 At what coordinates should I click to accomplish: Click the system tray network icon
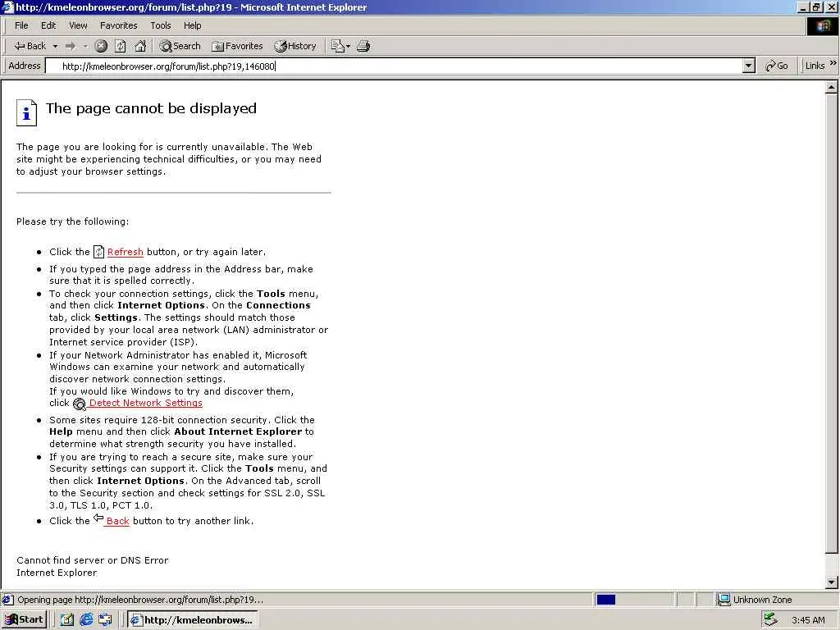770,620
